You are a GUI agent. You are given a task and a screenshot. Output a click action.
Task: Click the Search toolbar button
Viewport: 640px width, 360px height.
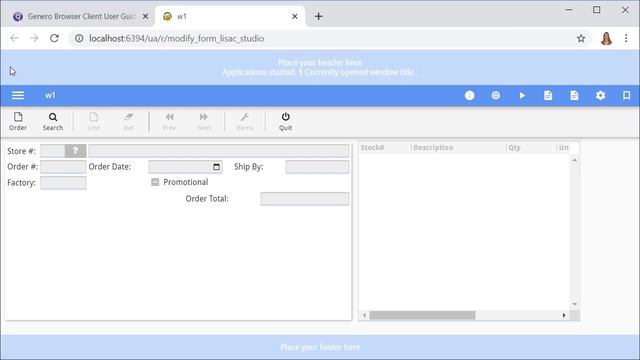[x=53, y=122]
